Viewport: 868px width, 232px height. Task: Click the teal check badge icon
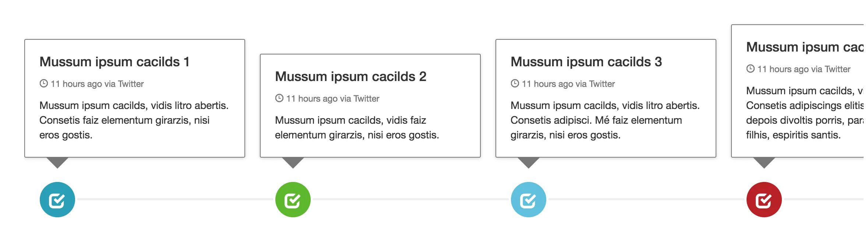(57, 200)
